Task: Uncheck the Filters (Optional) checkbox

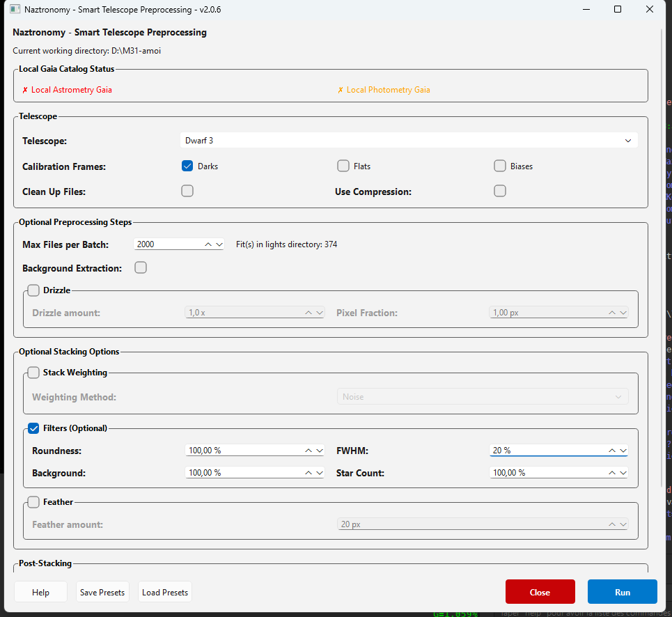Action: (x=33, y=428)
